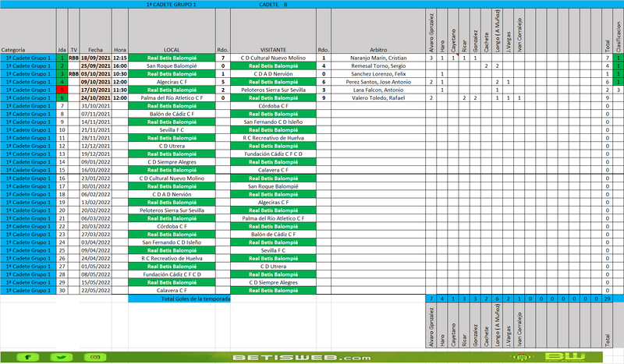Click the RBB cell in the 03/10/2021 row

[x=73, y=73]
